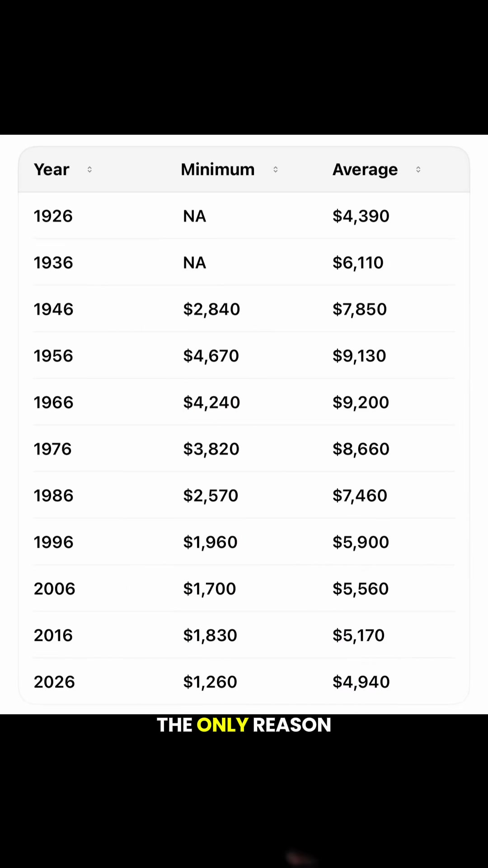Click the sort arrows next to Minimum
Viewport: 488px width, 868px height.
click(x=275, y=170)
